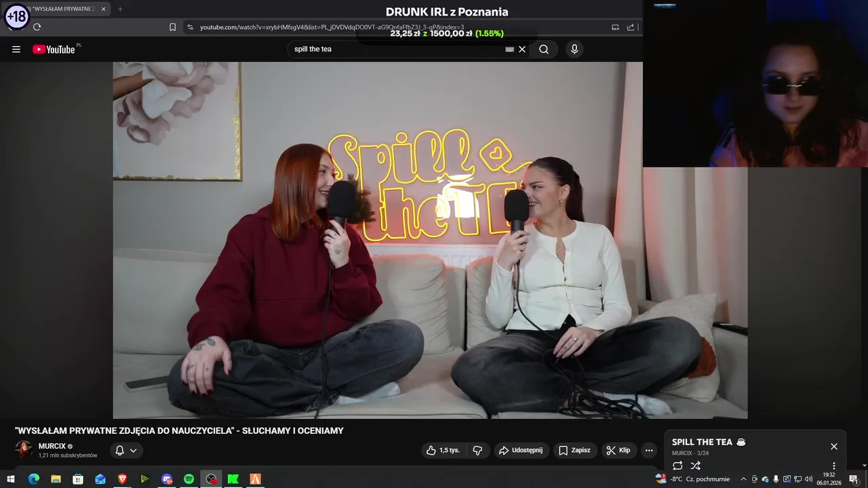Switch to Brave browser on the taskbar
This screenshot has width=868, height=488.
(122, 479)
